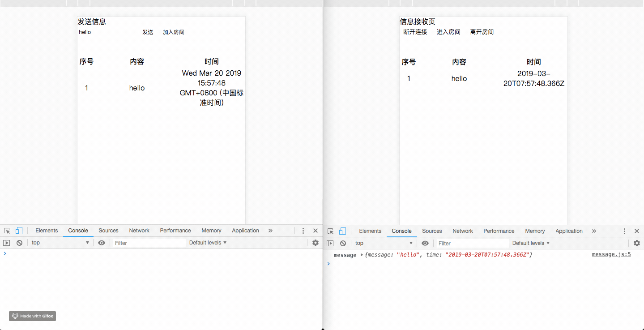Open Application tab in left DevTools
644x330 pixels.
[x=245, y=231]
